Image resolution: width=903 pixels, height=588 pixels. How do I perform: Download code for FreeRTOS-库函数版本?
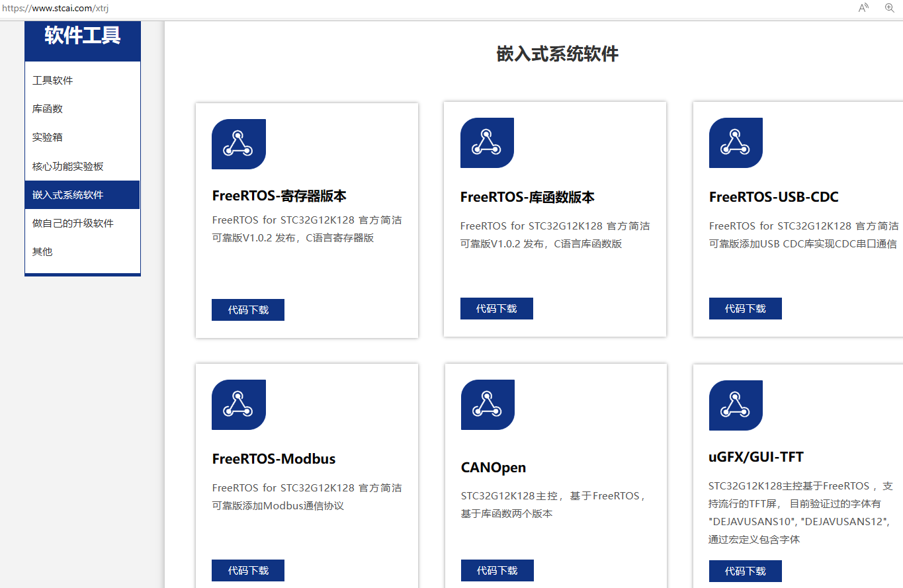497,308
